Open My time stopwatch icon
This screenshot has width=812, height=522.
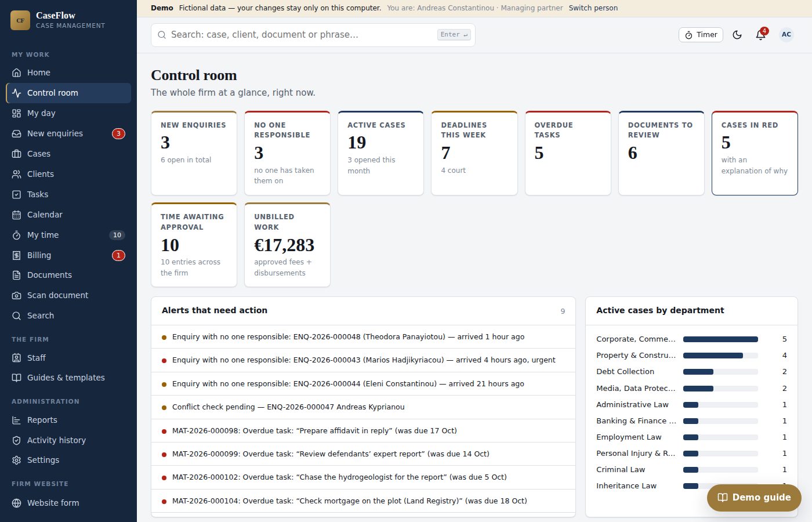click(x=17, y=235)
